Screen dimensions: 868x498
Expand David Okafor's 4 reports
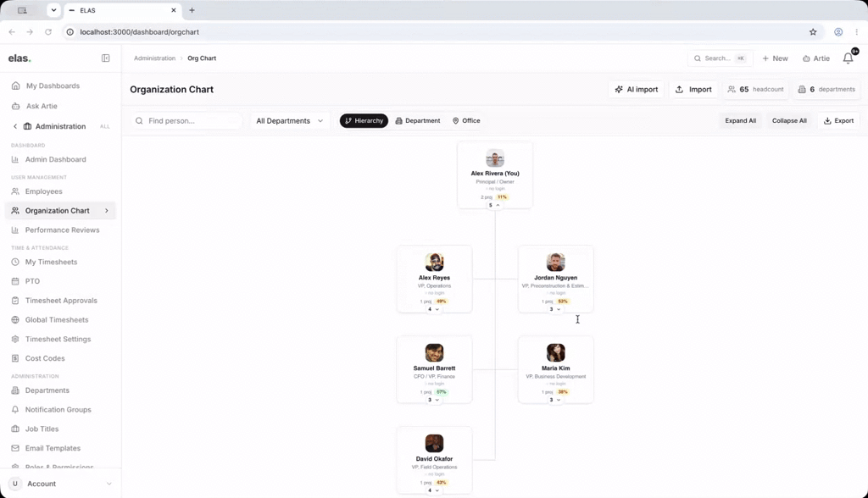tap(434, 490)
